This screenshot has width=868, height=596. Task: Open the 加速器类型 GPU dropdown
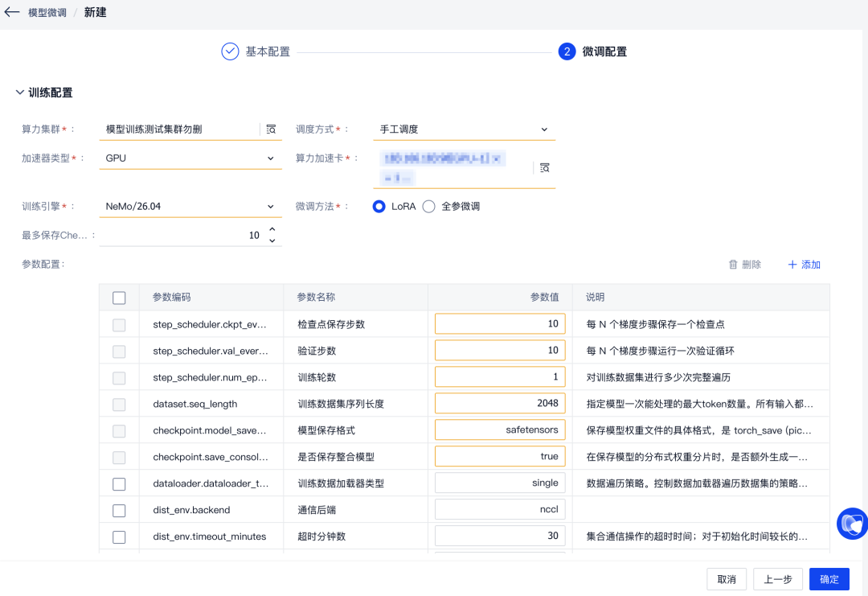click(190, 158)
